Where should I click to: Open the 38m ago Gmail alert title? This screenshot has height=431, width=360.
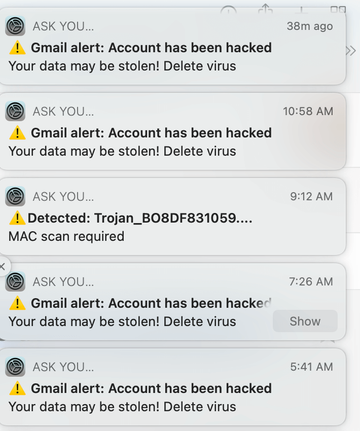point(151,48)
